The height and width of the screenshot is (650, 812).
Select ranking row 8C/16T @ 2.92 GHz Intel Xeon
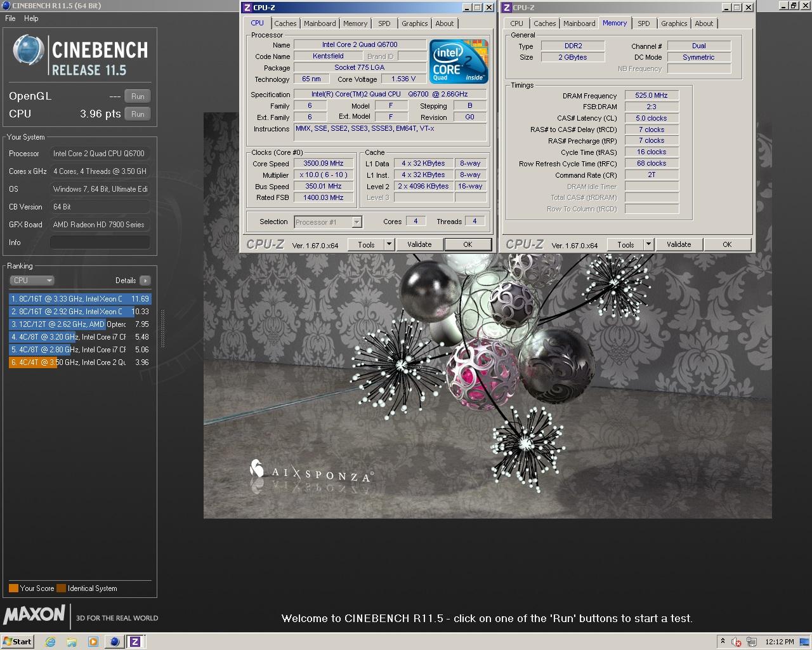tap(80, 312)
